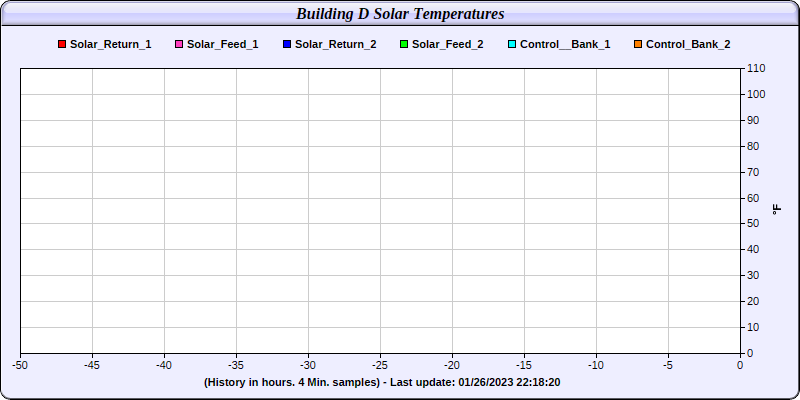Click the 110 y-axis label

(x=756, y=68)
